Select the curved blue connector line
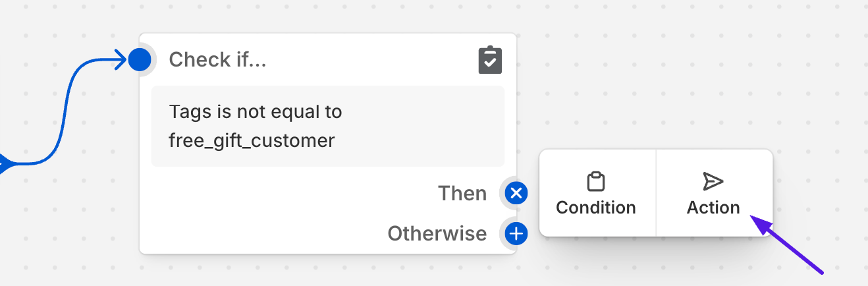The height and width of the screenshot is (286, 868). (63, 112)
